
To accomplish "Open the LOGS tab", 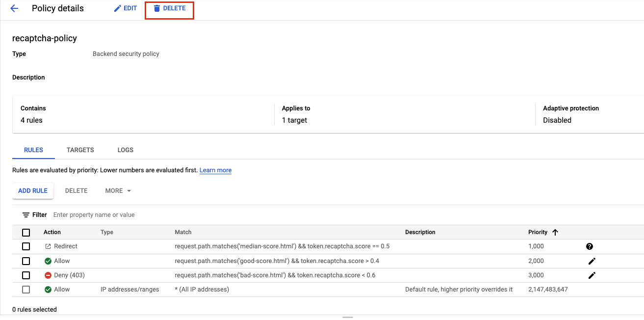I will (x=126, y=150).
